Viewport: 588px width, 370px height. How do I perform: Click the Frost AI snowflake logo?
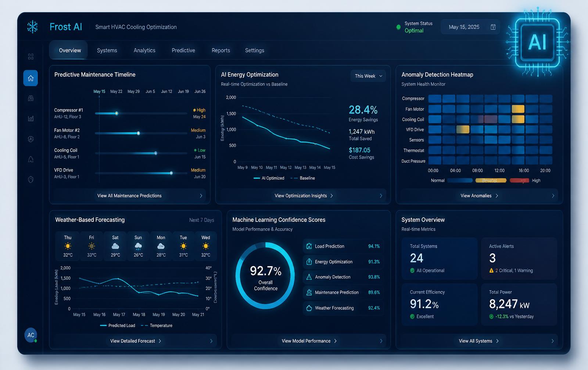pos(32,27)
